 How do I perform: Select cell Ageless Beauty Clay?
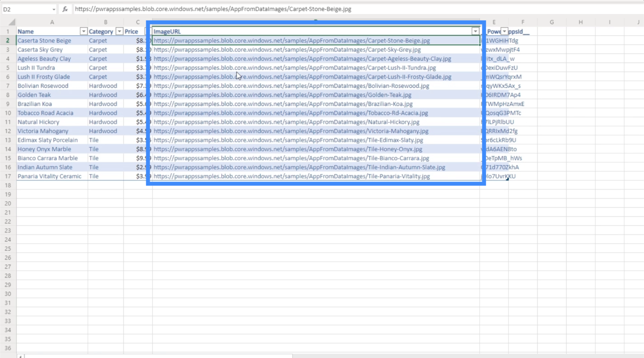(52, 59)
